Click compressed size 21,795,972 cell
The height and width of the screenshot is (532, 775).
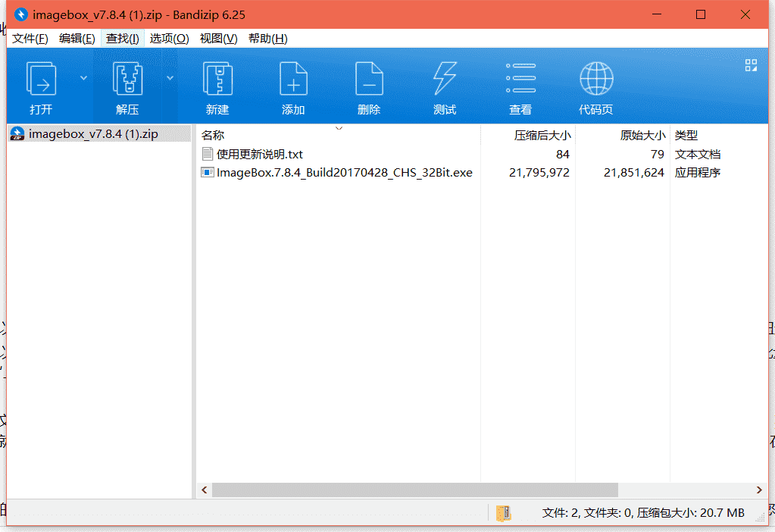[x=539, y=173]
